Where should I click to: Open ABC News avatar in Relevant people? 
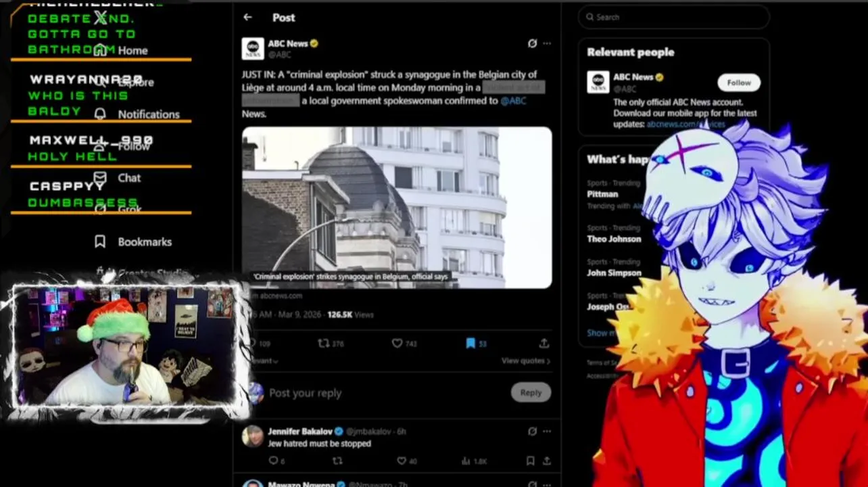tap(598, 83)
